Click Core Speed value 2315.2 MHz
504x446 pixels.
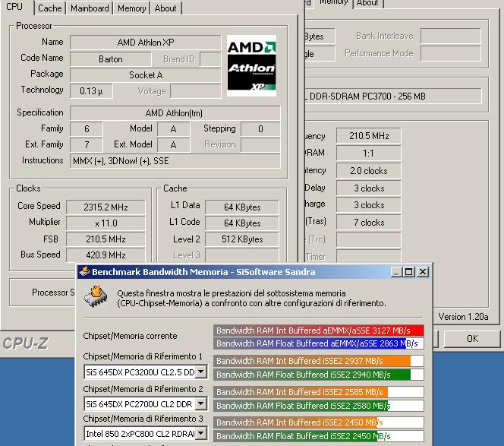click(106, 207)
